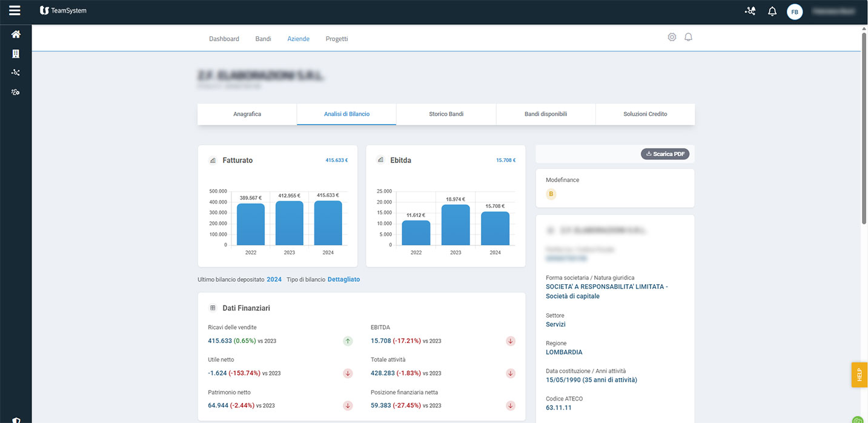Viewport: 868px width, 423px height.
Task: Click the yellow HELP button
Action: pyautogui.click(x=859, y=375)
